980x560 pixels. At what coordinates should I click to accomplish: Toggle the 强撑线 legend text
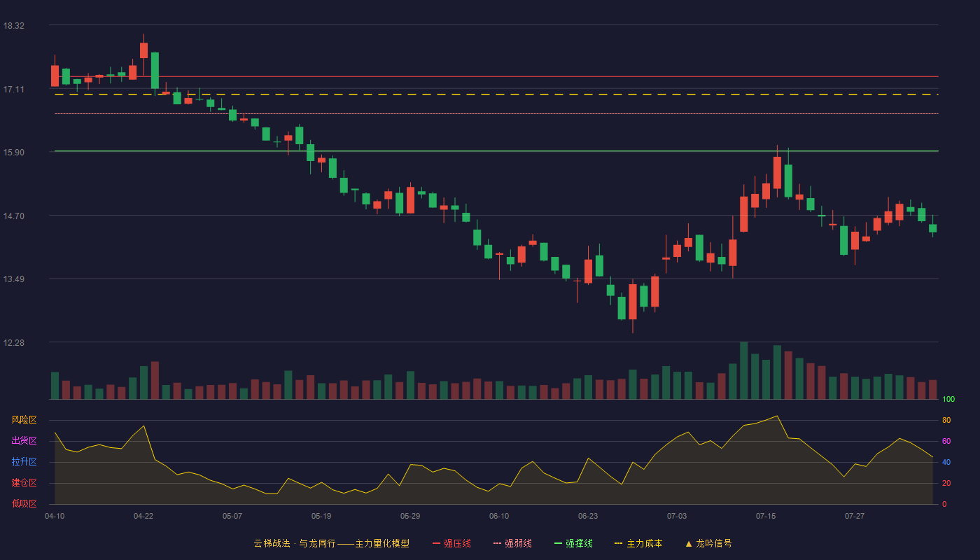pyautogui.click(x=579, y=543)
